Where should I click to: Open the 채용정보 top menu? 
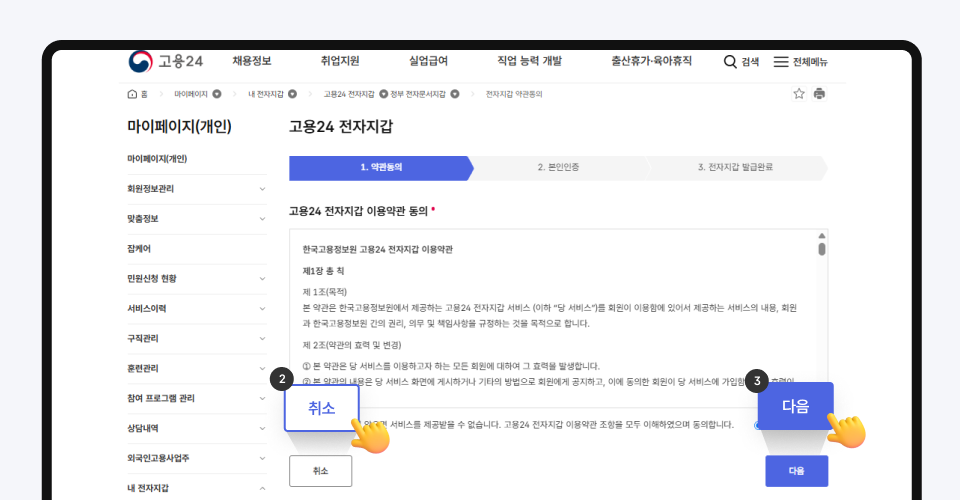[252, 61]
